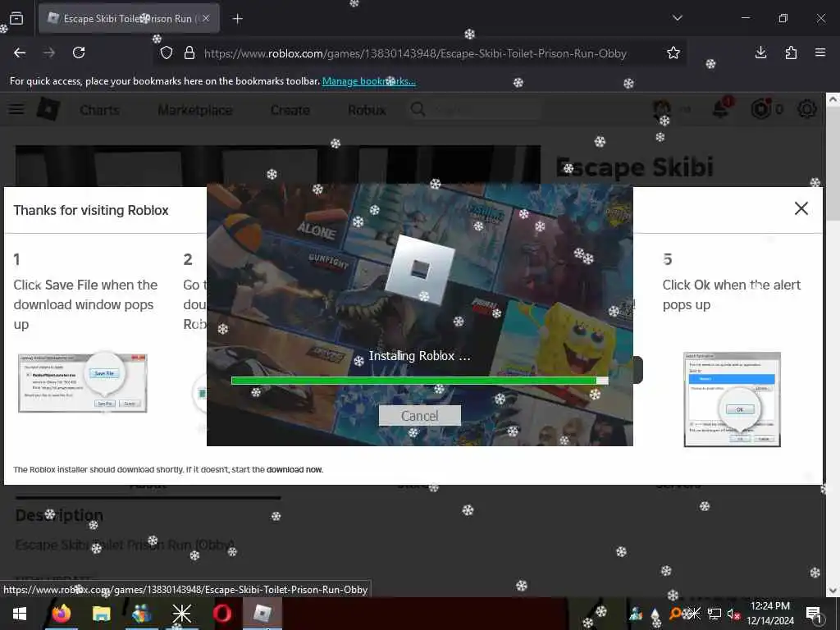Open Marketplace in Roblox navigation

pos(195,110)
